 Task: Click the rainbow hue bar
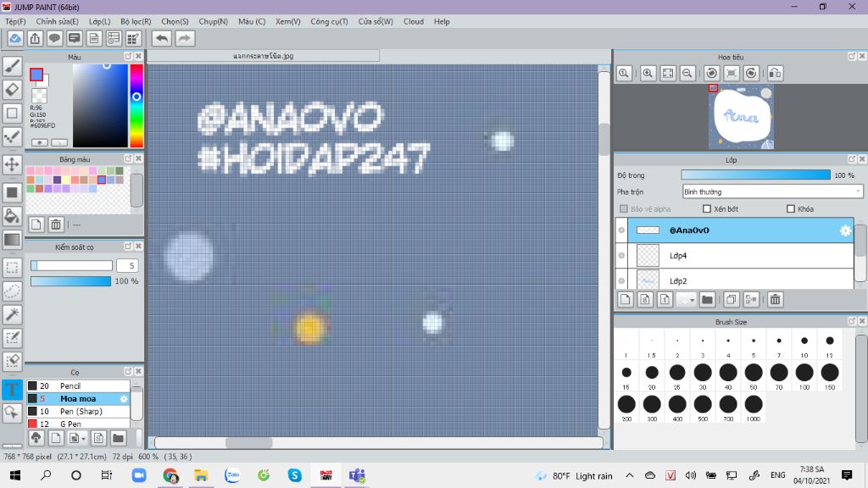coord(136,106)
